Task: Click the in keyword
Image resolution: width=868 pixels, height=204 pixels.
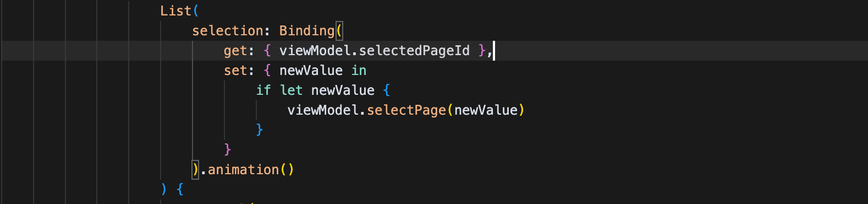Action: pyautogui.click(x=359, y=71)
